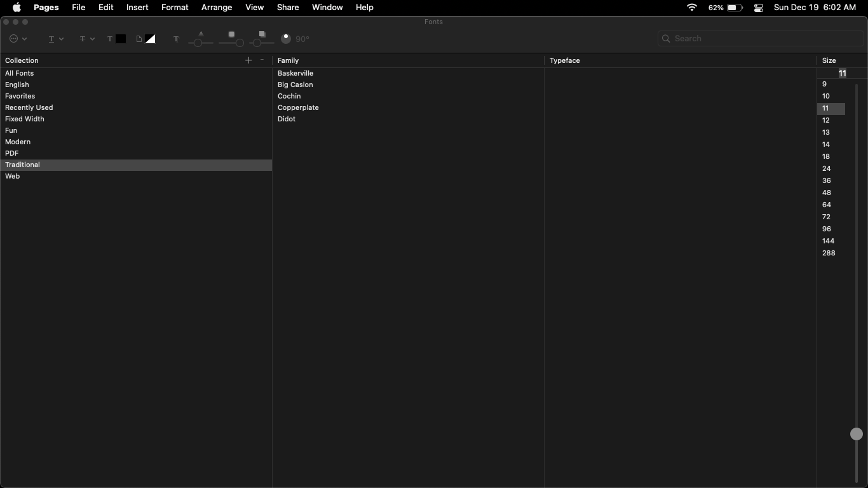
Task: Open the Edit menu
Action: tap(105, 8)
